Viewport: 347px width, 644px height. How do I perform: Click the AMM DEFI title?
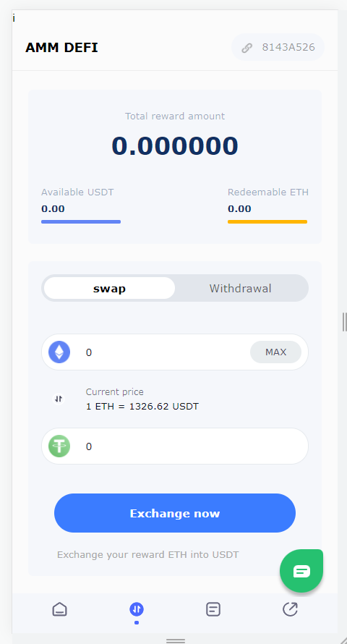(61, 48)
